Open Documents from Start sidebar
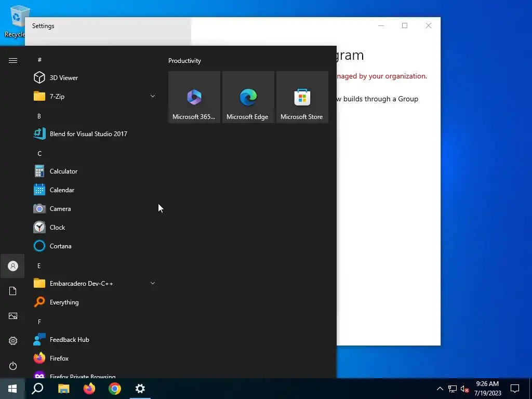Viewport: 532px width, 399px height. click(13, 291)
